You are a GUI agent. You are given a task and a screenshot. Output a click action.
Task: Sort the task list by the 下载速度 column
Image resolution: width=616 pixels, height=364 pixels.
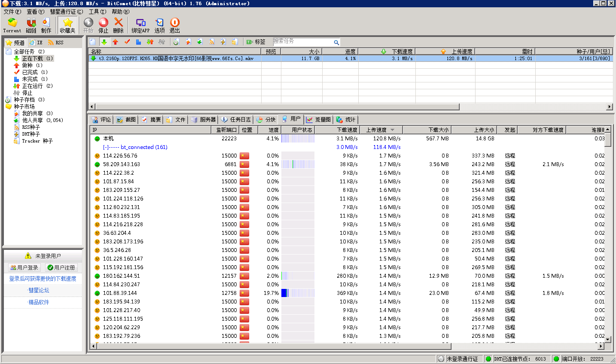[387, 52]
